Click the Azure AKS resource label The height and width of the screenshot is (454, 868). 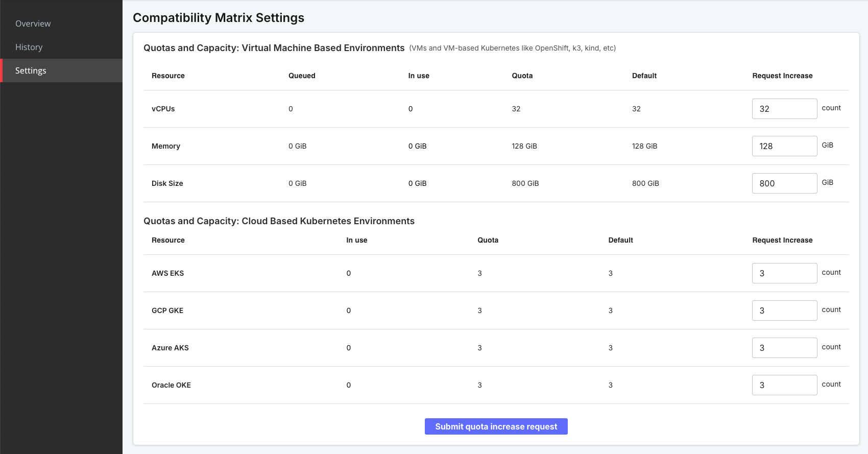(x=170, y=348)
